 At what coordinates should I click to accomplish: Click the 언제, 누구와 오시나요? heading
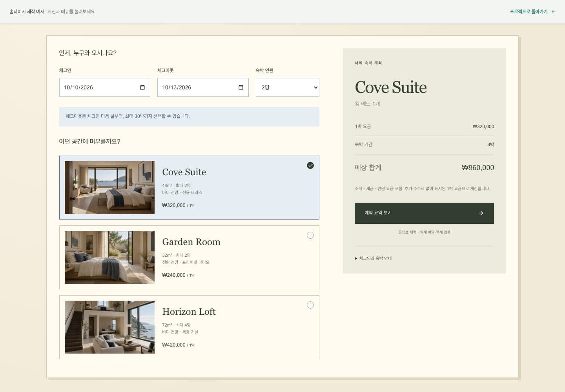point(87,53)
